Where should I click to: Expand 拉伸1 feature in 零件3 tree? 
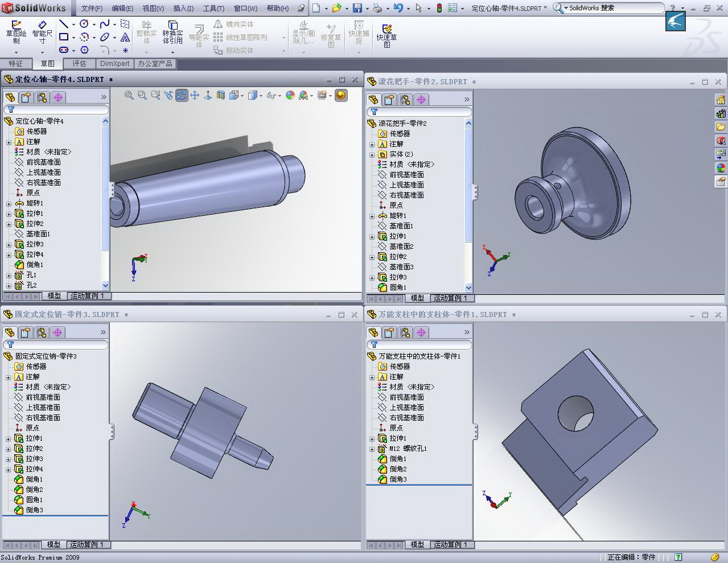click(x=9, y=438)
